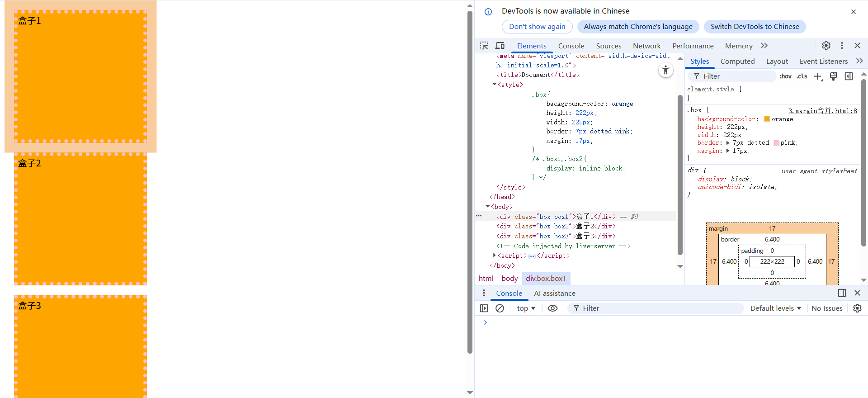Select the div.box.box1 breadcrumb

pyautogui.click(x=546, y=279)
